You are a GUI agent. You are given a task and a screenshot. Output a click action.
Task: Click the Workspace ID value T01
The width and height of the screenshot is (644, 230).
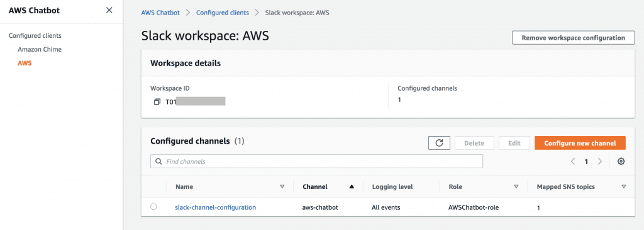[x=170, y=101]
